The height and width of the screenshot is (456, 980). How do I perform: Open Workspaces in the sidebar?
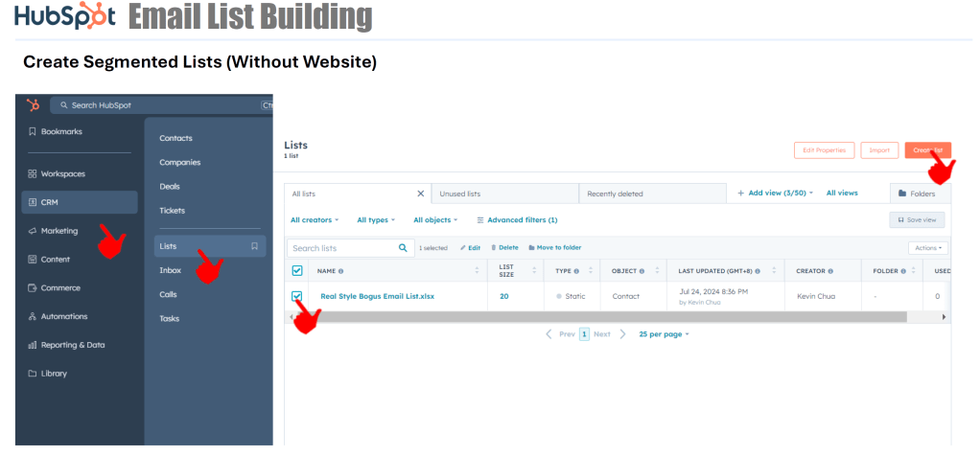tap(62, 173)
